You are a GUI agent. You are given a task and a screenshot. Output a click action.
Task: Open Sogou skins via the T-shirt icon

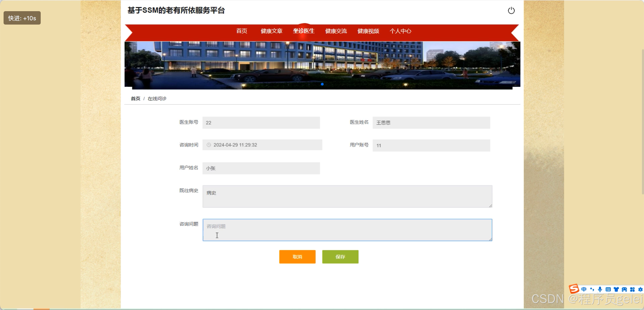coord(616,289)
